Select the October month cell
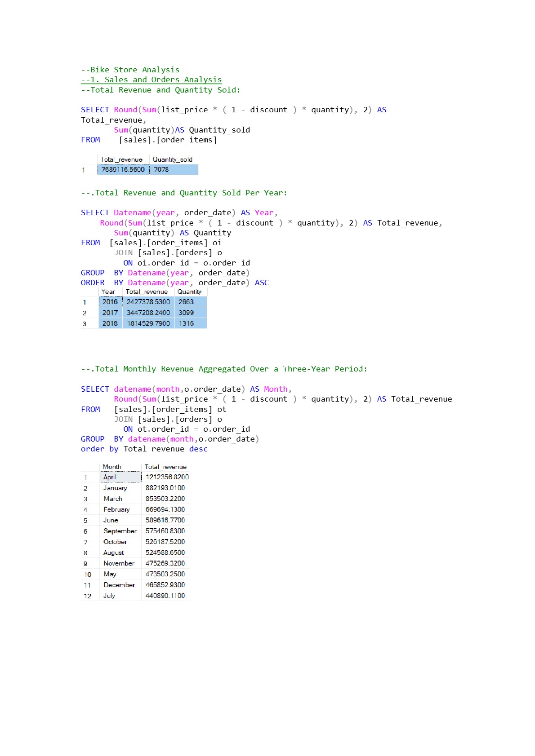535x756 pixels. click(x=120, y=542)
